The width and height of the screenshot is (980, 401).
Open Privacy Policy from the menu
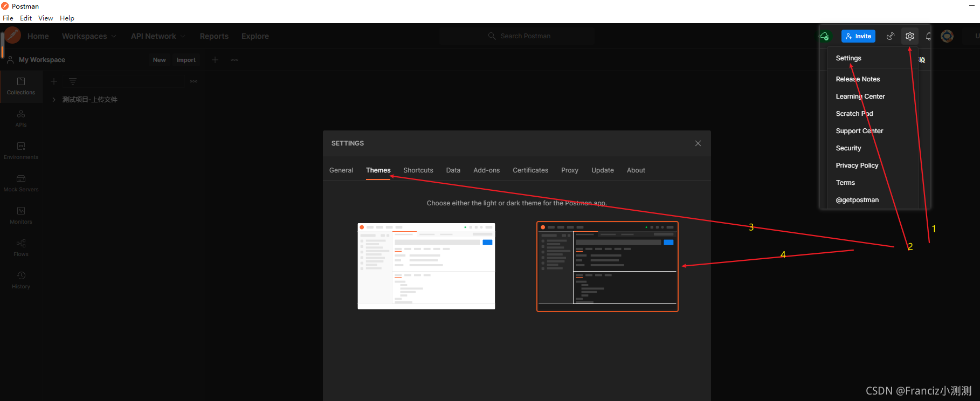tap(857, 165)
